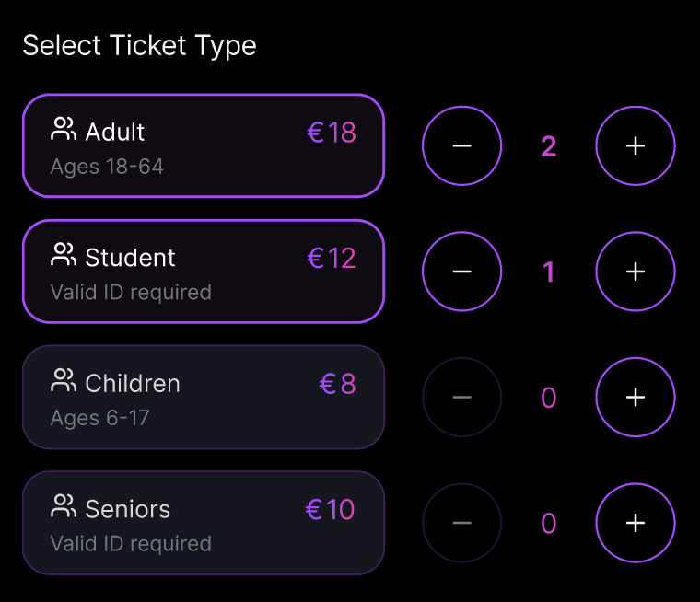Click the €8 Children price
This screenshot has height=602, width=700.
[337, 384]
